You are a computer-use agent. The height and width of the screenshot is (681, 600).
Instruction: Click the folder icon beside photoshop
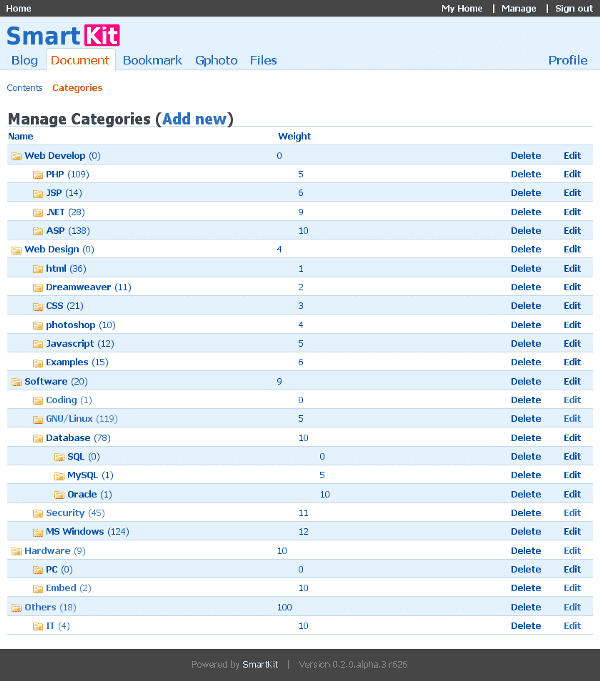(x=38, y=325)
